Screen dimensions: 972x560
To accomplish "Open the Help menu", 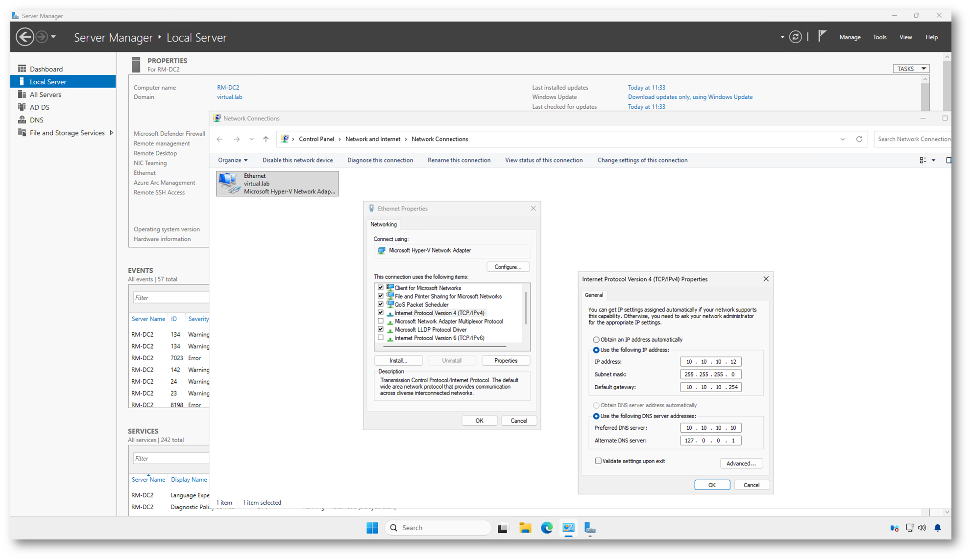I will pos(931,37).
